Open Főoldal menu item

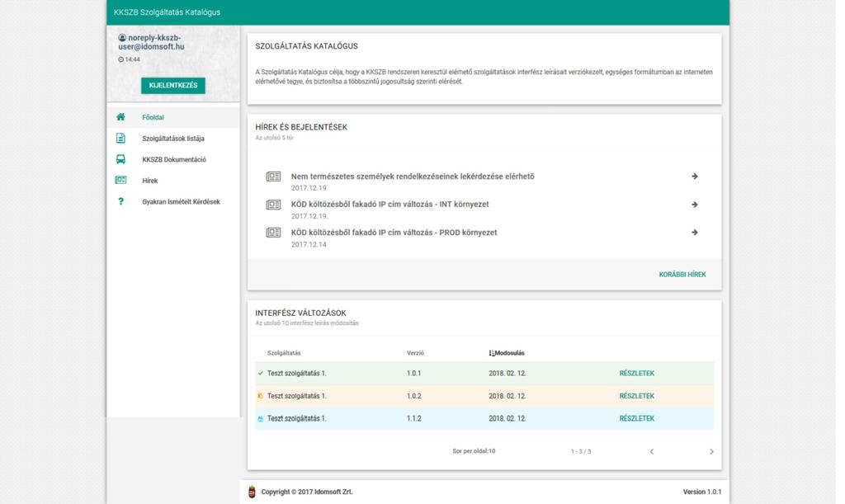point(173,117)
